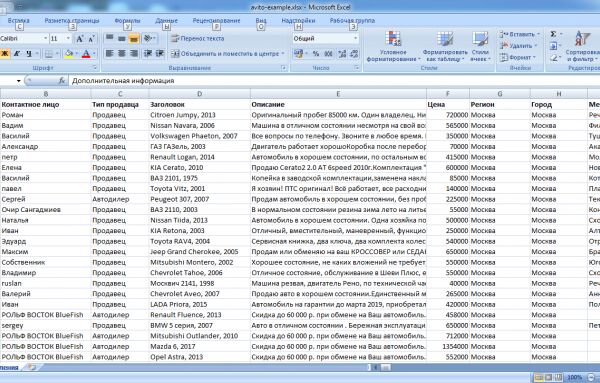Align text left
The image size is (600, 383).
pos(109,54)
